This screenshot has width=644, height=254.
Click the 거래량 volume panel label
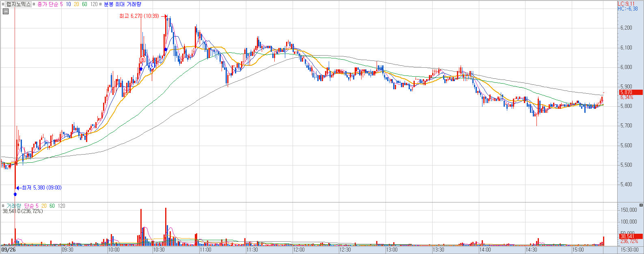13,206
